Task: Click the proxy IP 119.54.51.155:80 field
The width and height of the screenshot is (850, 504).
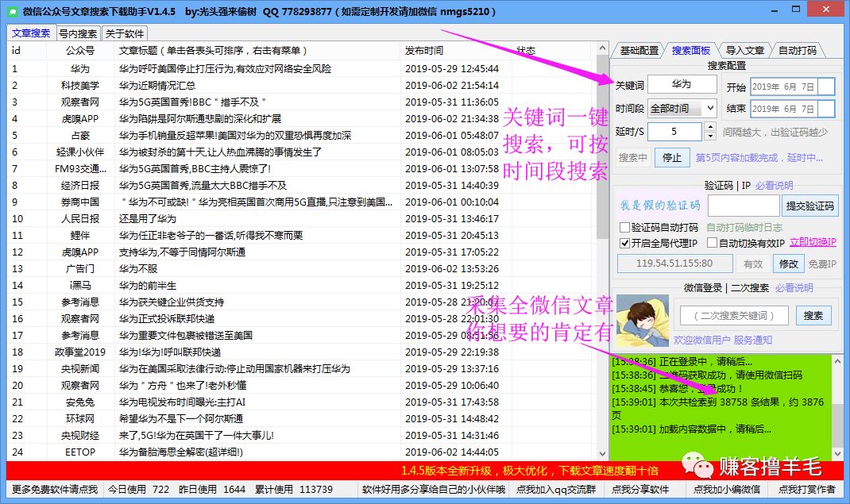Action: point(674,264)
